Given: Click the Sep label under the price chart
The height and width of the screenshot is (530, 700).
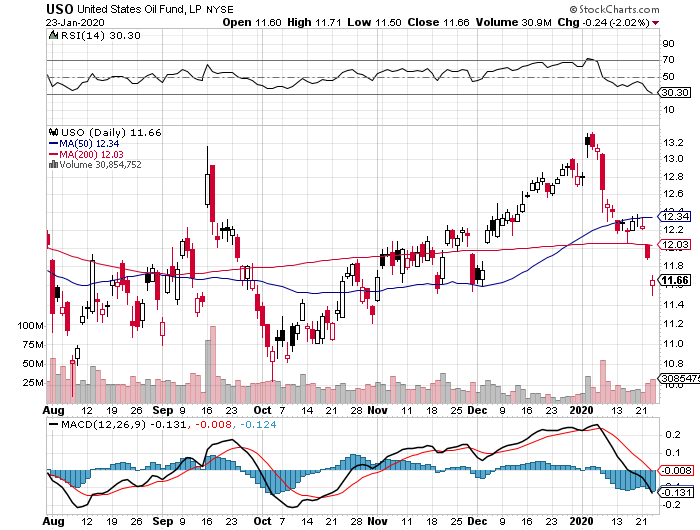Looking at the screenshot, I should pos(162,410).
